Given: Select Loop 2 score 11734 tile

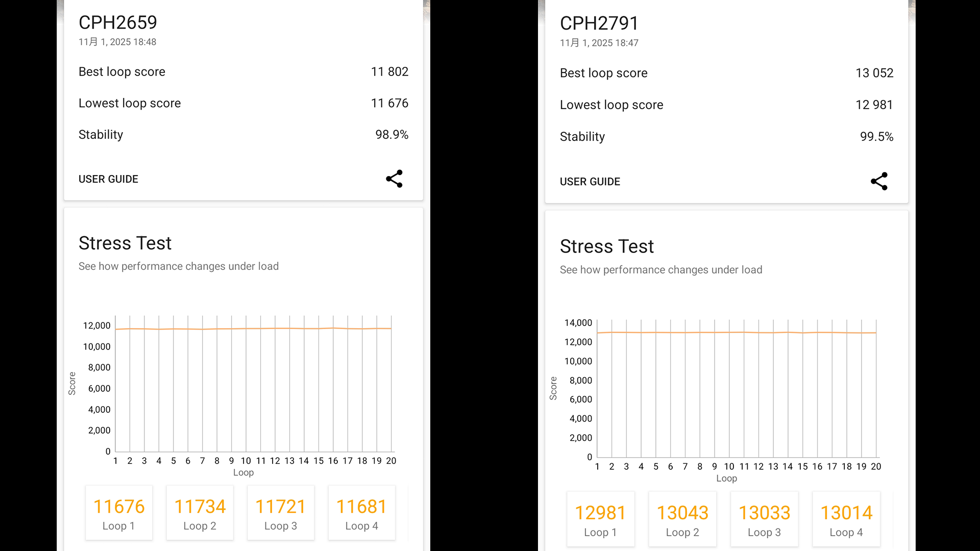Looking at the screenshot, I should 200,513.
